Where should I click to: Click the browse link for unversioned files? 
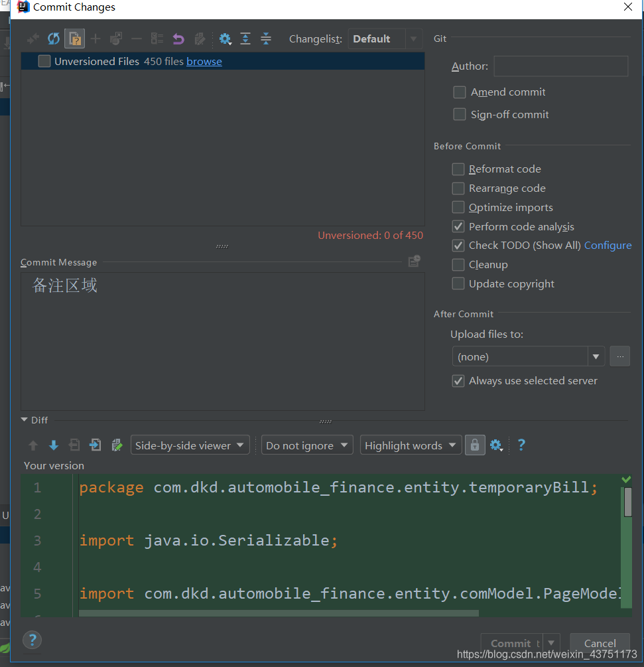(x=204, y=62)
